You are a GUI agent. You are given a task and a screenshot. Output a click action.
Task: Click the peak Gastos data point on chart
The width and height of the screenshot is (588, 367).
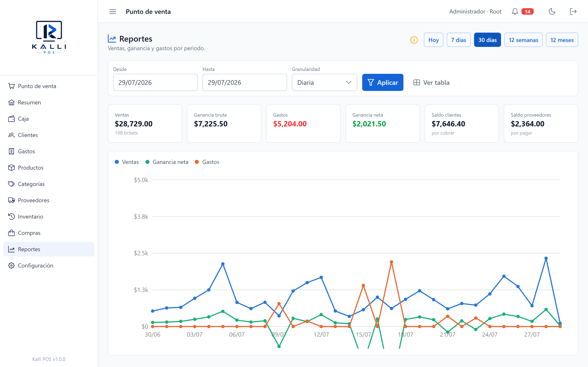pos(391,262)
